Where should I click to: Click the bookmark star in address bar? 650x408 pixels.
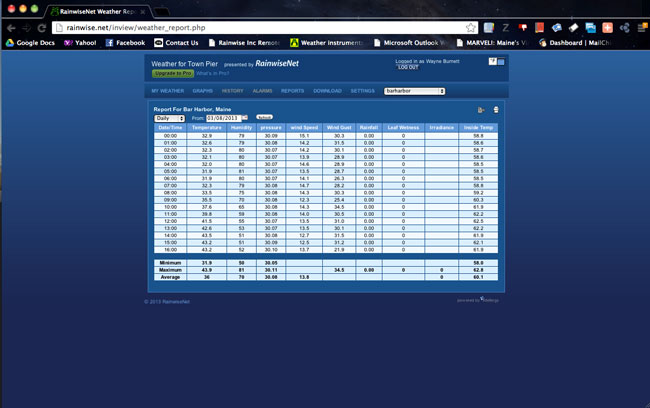[x=471, y=27]
